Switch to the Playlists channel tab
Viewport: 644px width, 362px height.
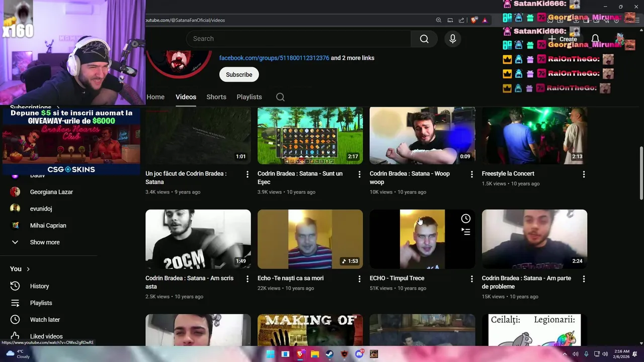pyautogui.click(x=249, y=97)
